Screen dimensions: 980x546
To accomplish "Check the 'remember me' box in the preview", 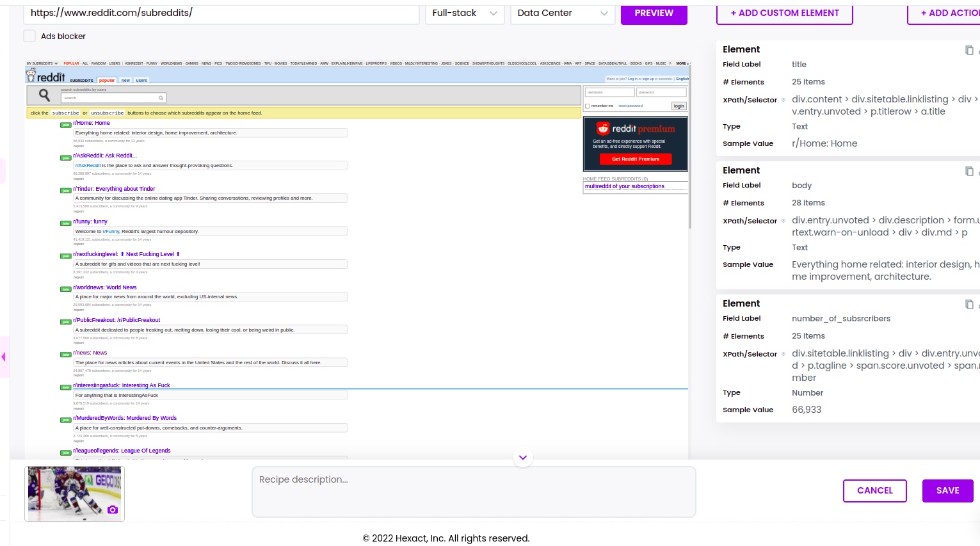I will click(588, 106).
